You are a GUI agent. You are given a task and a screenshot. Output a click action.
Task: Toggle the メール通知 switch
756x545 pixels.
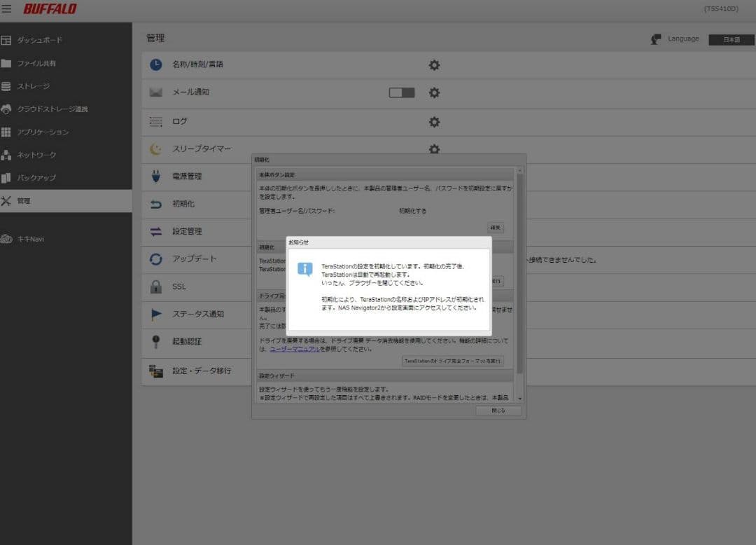click(x=402, y=92)
